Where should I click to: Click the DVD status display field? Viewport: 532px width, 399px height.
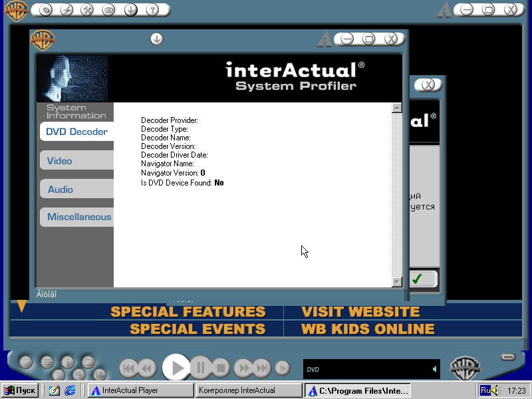point(372,369)
